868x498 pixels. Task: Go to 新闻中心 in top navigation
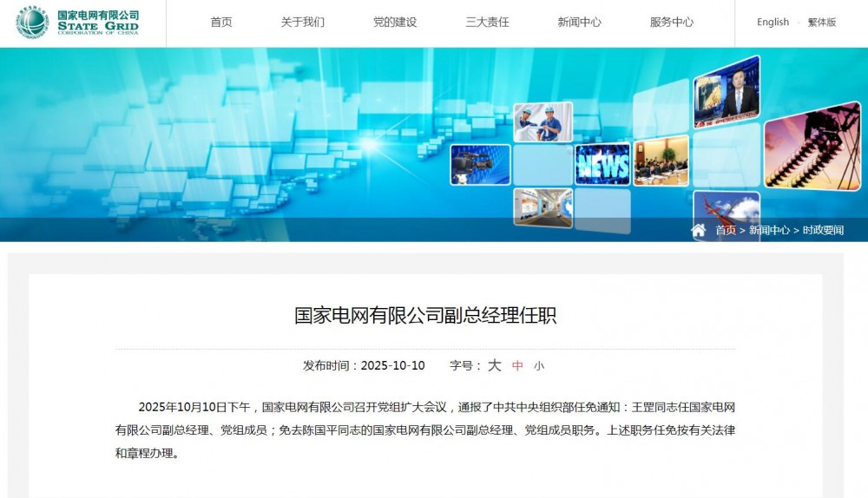579,23
